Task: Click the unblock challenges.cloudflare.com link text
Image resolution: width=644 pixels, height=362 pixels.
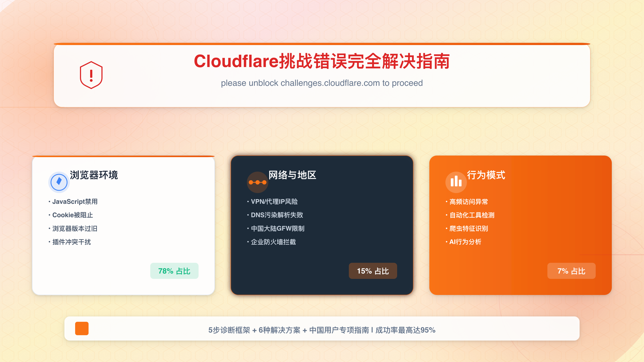Action: click(x=322, y=83)
